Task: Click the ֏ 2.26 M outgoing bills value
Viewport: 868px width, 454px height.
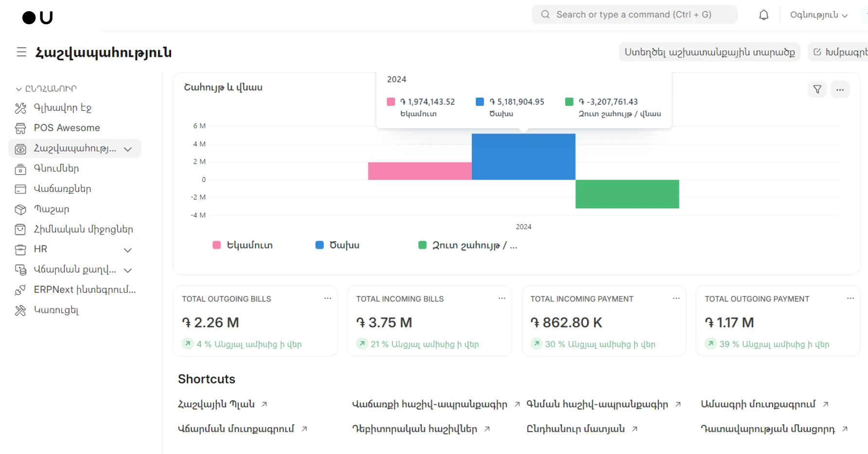Action: [x=210, y=322]
